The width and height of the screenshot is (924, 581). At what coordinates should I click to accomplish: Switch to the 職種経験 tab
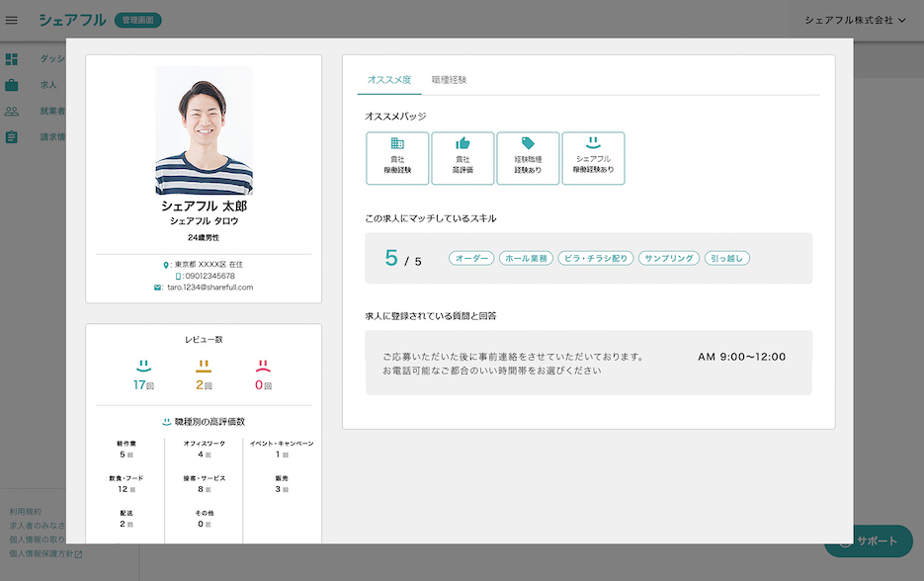(449, 80)
